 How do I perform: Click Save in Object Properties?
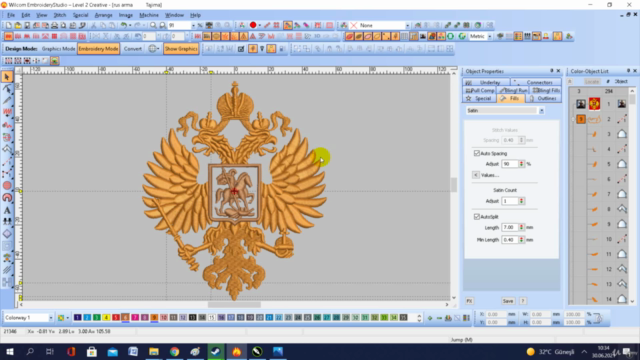(x=508, y=301)
